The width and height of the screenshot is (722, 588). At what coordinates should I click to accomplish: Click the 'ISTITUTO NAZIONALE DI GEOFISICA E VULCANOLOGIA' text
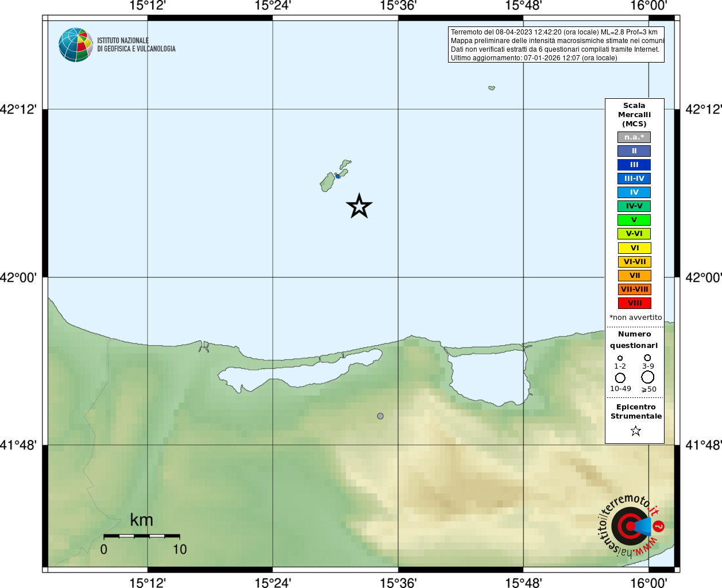pyautogui.click(x=136, y=45)
